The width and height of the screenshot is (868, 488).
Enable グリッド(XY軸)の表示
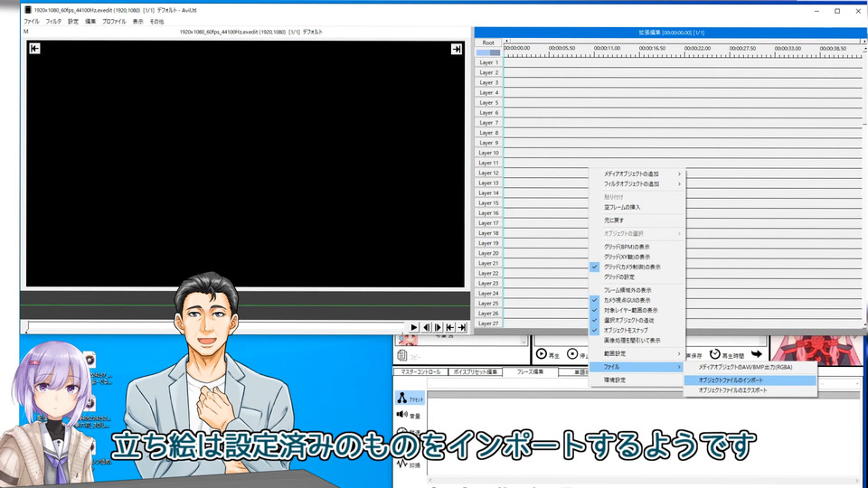click(637, 257)
